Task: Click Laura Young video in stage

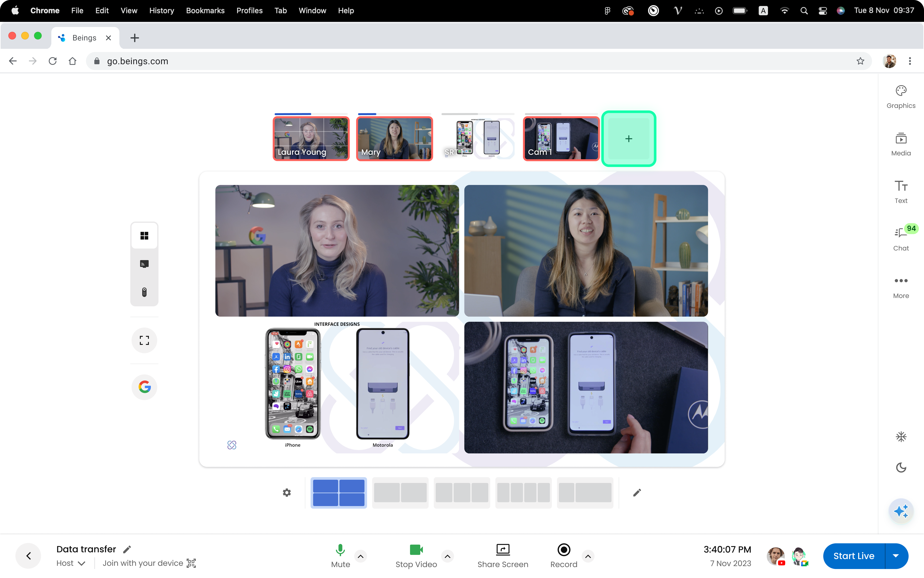Action: tap(337, 250)
